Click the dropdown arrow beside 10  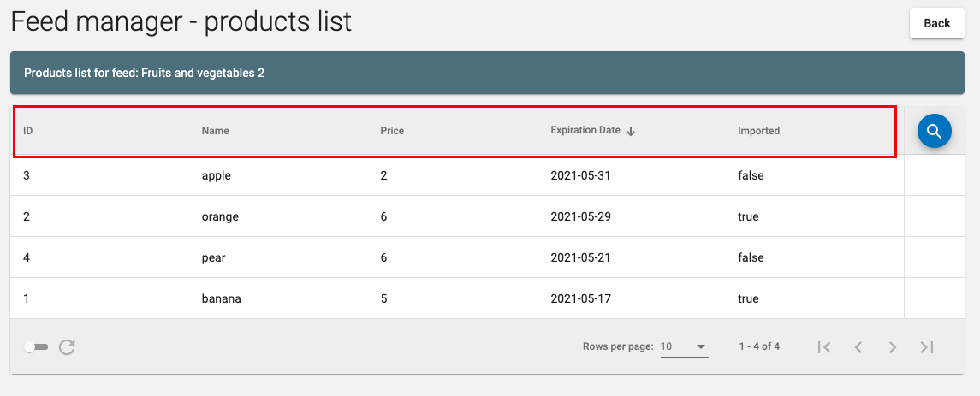point(701,346)
